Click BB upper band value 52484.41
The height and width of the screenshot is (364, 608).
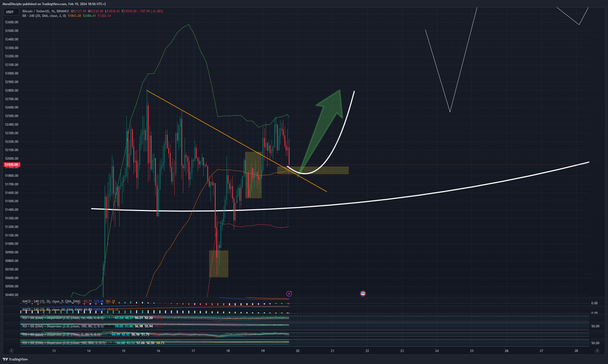(89, 16)
